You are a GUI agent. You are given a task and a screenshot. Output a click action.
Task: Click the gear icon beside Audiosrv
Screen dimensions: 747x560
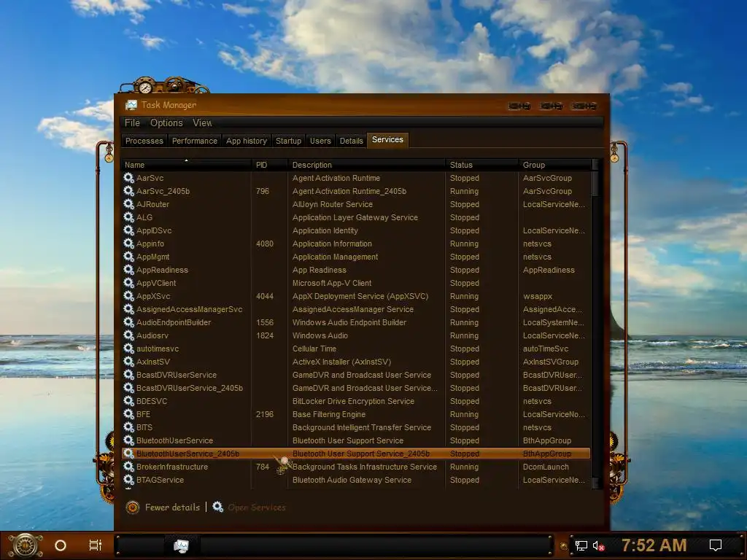click(128, 335)
